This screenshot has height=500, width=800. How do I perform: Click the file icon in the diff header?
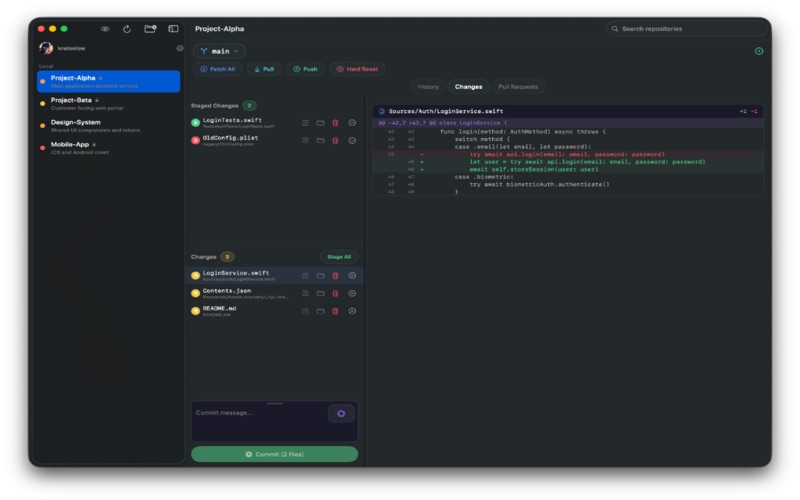click(x=381, y=111)
